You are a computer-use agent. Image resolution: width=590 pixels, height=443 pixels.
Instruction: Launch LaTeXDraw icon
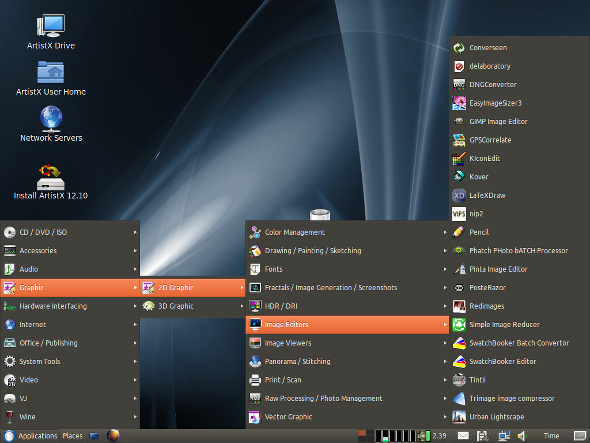coord(459,195)
